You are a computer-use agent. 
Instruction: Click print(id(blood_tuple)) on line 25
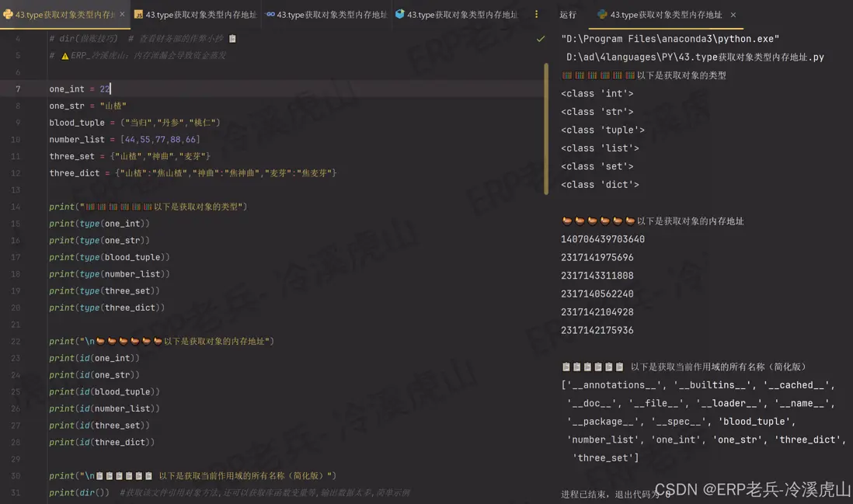click(104, 392)
